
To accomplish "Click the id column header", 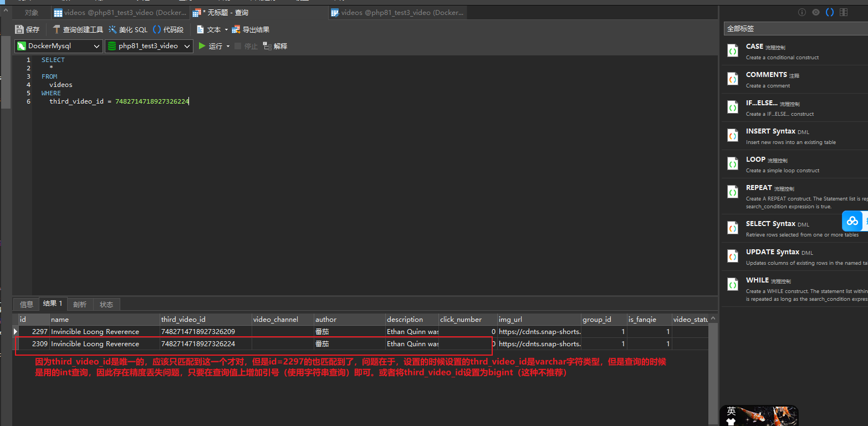I will (x=33, y=319).
